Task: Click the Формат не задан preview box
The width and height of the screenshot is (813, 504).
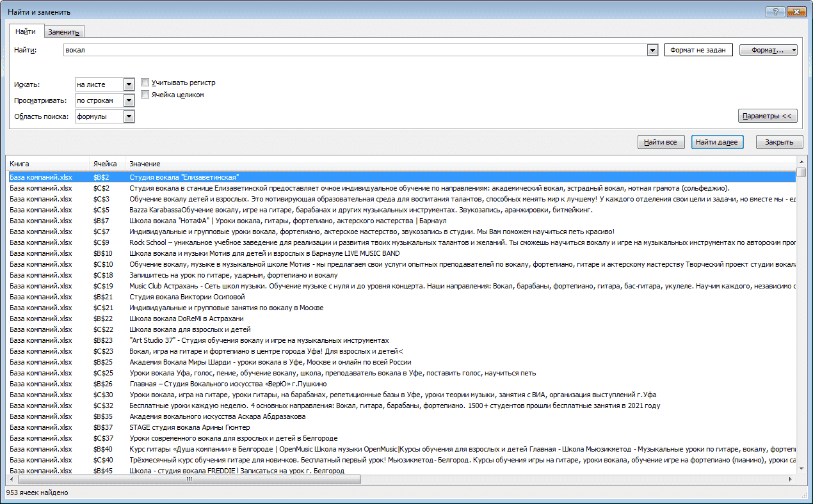Action: pyautogui.click(x=698, y=51)
